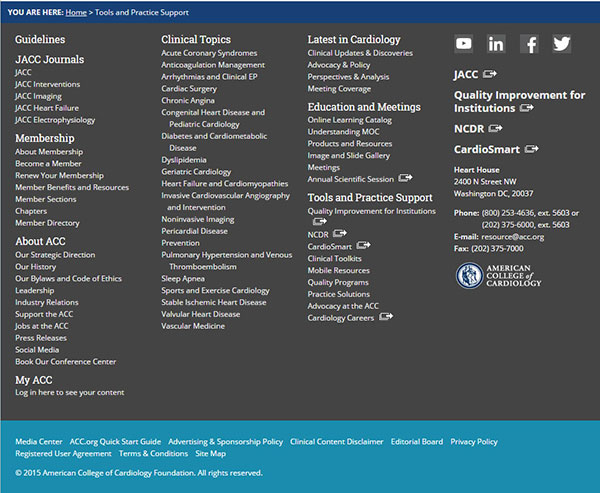The image size is (600, 493).
Task: Email resource@acc.org
Action: [x=512, y=236]
